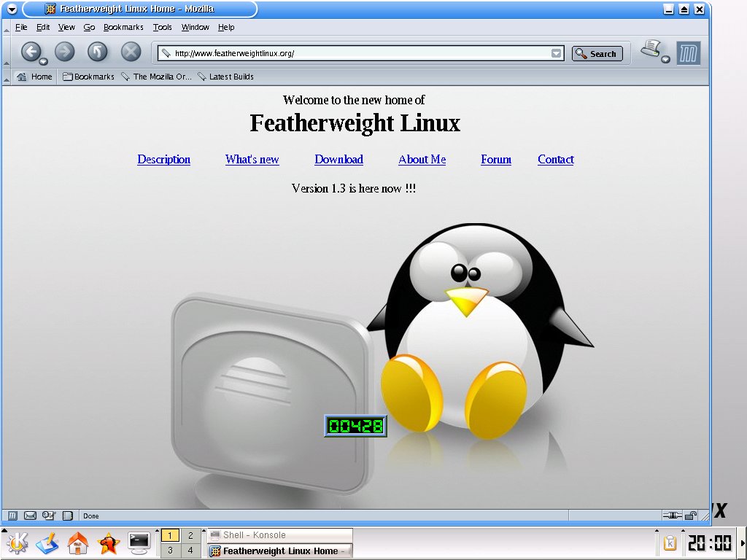Open the Bookmarks folder on personal toolbar
747x560 pixels.
[88, 77]
